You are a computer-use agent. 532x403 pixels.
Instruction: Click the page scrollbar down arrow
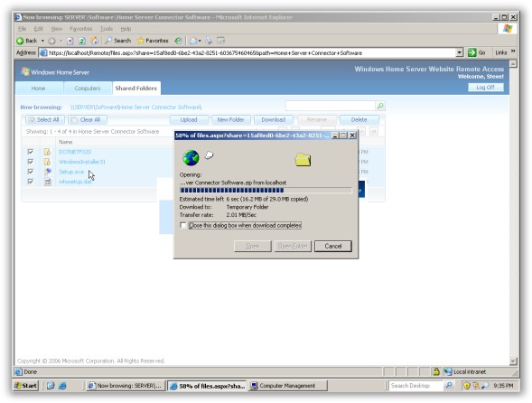pos(513,361)
